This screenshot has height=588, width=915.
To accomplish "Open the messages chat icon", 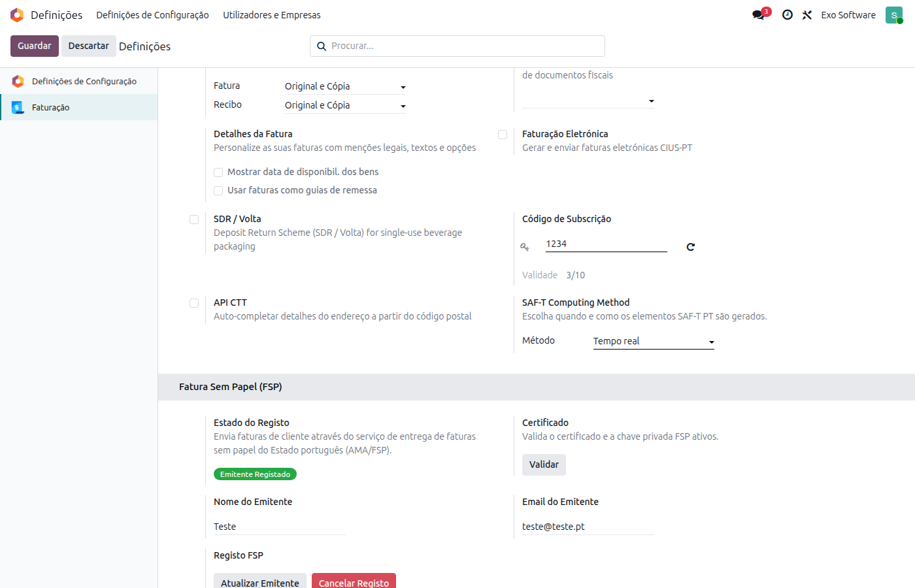I will tap(758, 15).
